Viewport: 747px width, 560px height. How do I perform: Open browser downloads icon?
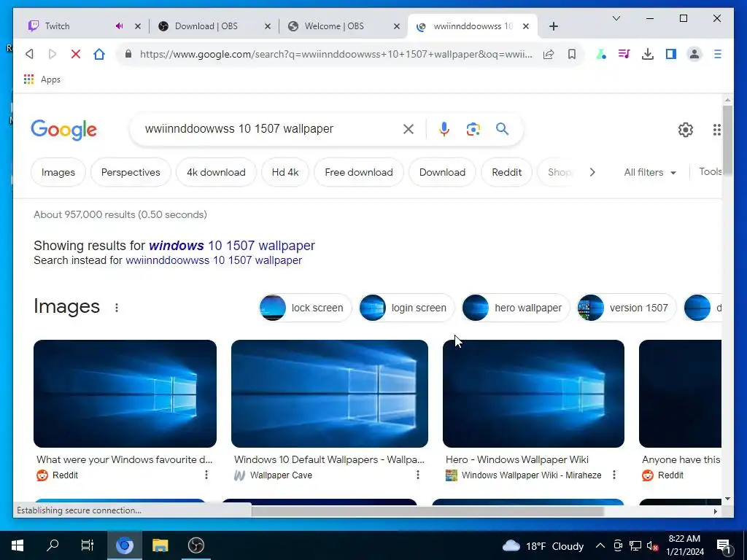point(648,54)
